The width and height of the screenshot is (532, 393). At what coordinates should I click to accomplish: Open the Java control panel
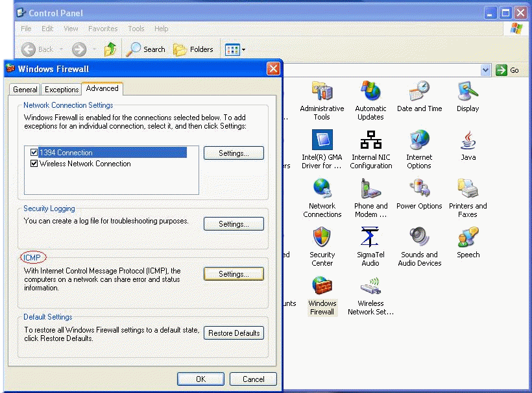tap(468, 145)
